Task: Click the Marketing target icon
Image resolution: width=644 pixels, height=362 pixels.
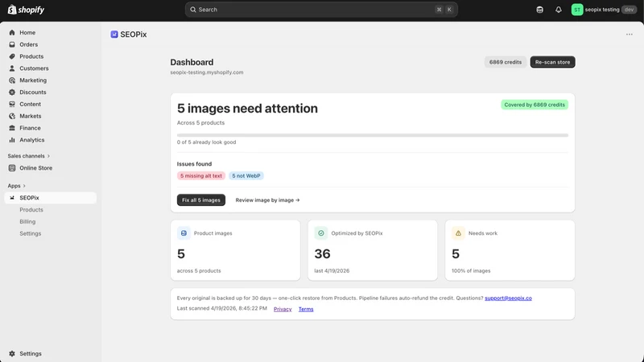Action: point(12,80)
